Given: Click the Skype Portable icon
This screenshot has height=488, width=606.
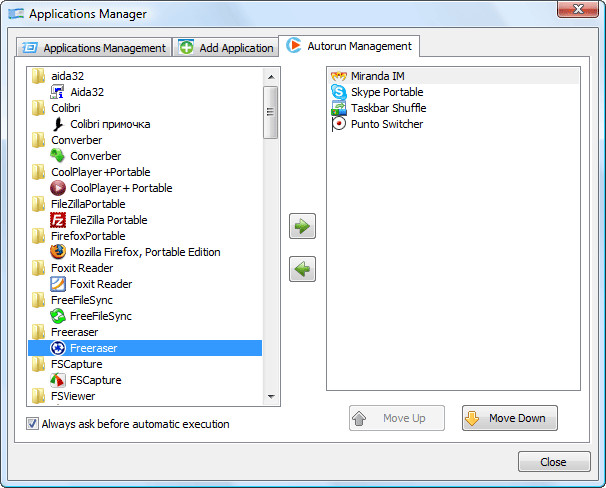Looking at the screenshot, I should 339,92.
